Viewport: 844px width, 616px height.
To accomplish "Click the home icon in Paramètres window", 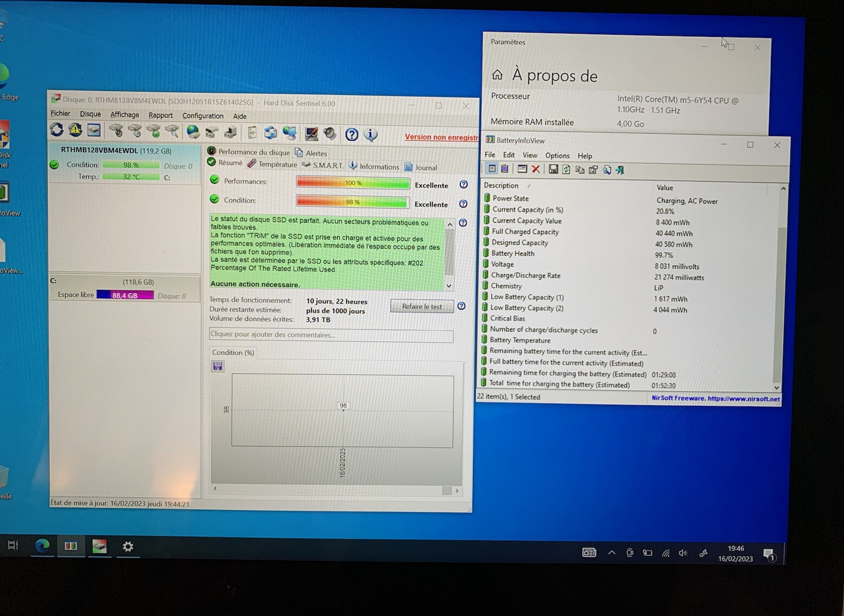I will coord(497,75).
